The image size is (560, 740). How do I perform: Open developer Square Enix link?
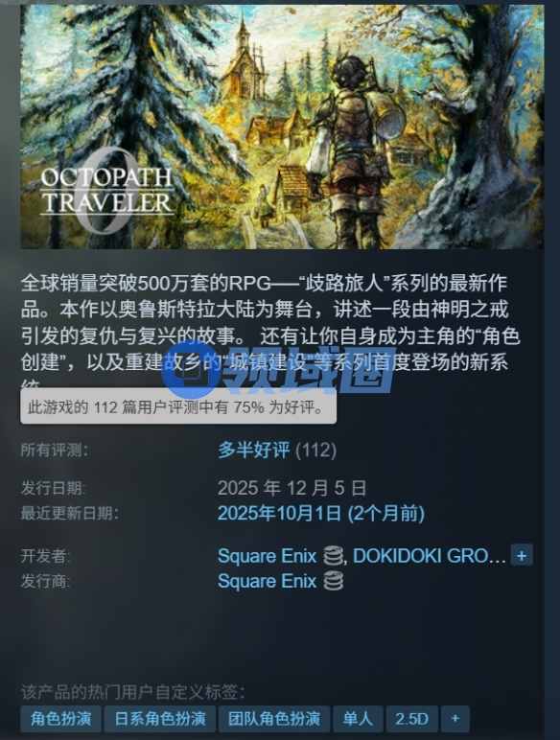267,556
